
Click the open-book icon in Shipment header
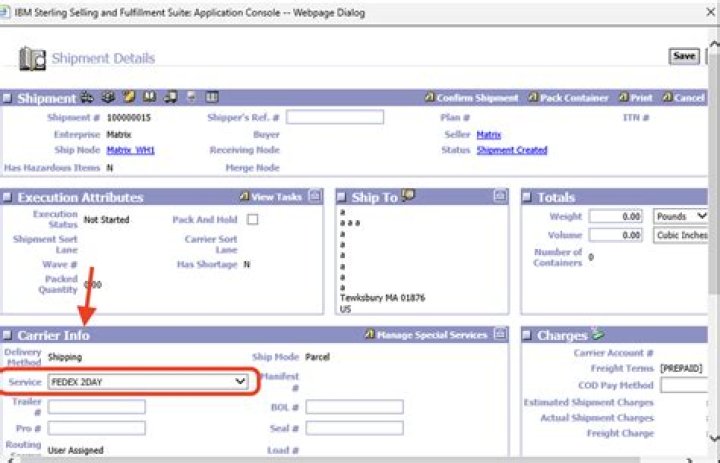click(150, 97)
